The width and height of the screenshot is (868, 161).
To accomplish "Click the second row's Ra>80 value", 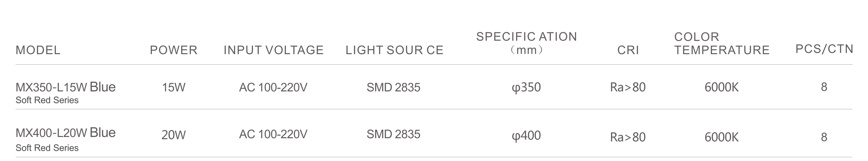I will pos(628,137).
